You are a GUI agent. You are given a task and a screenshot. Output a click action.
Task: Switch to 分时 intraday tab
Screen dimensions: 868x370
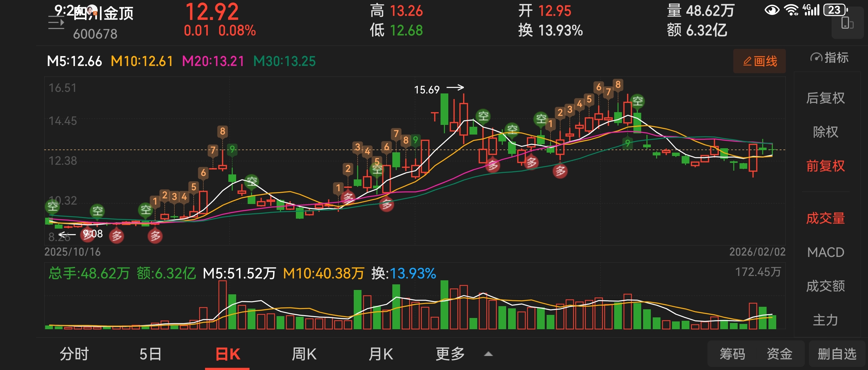[x=74, y=354]
